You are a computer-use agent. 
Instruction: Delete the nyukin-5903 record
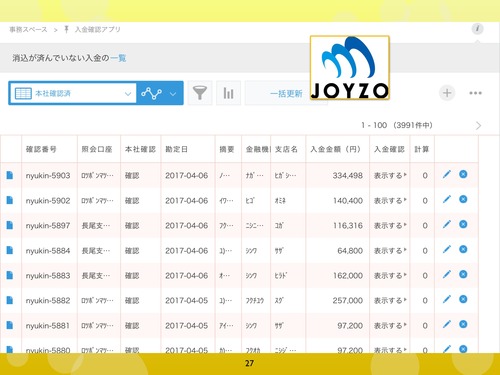pos(463,174)
